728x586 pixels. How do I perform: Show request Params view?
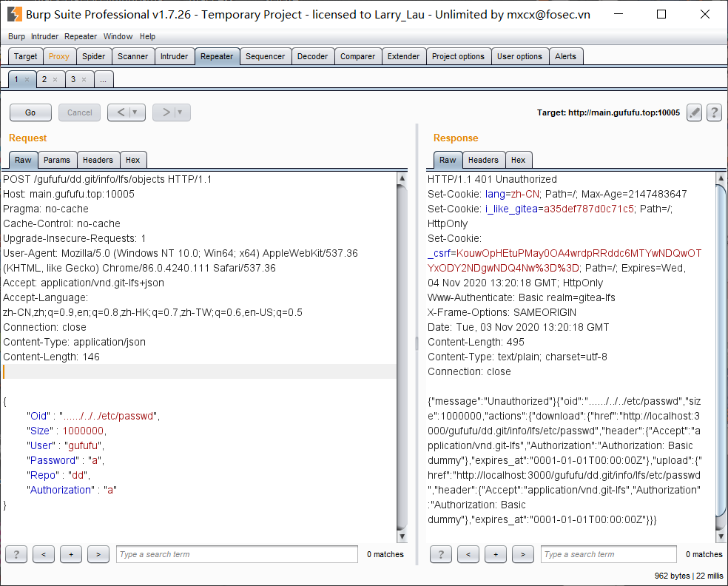tap(57, 160)
